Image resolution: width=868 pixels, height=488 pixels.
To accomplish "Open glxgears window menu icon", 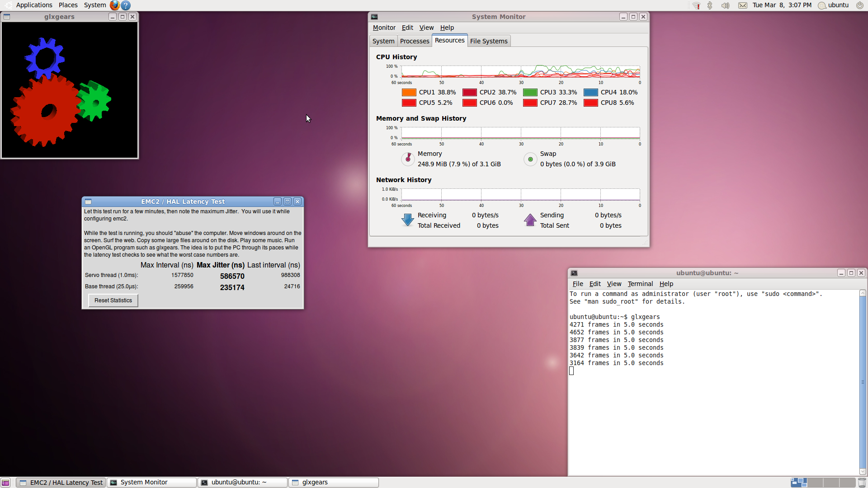I will tap(7, 17).
